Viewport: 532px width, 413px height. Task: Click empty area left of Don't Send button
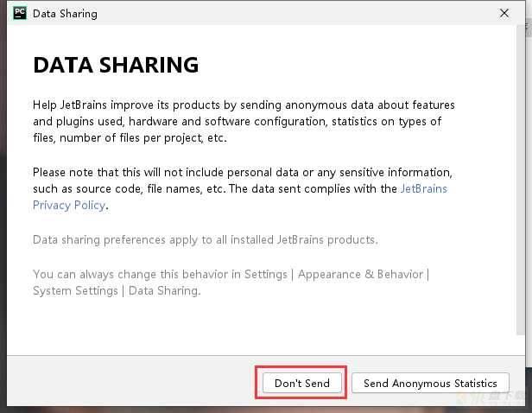point(130,383)
